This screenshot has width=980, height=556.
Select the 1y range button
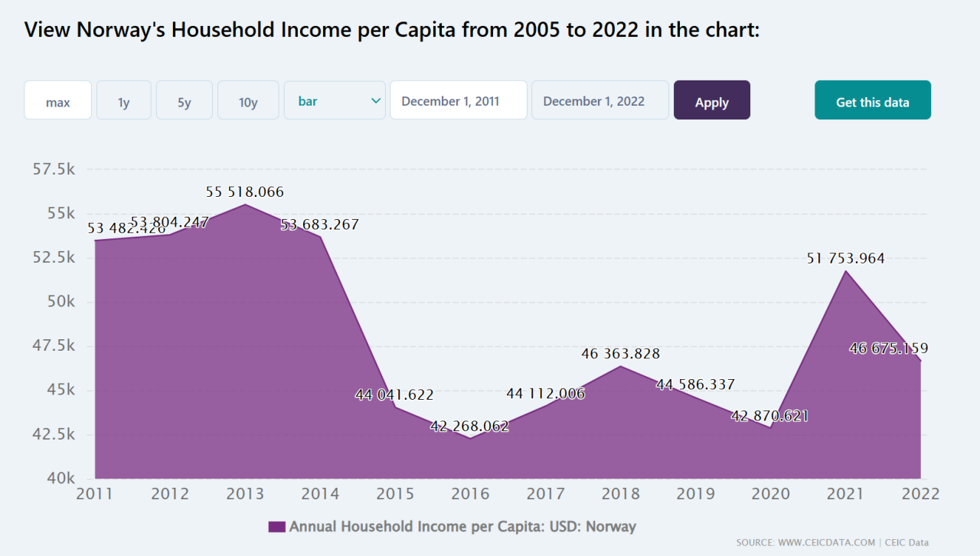[x=124, y=100]
